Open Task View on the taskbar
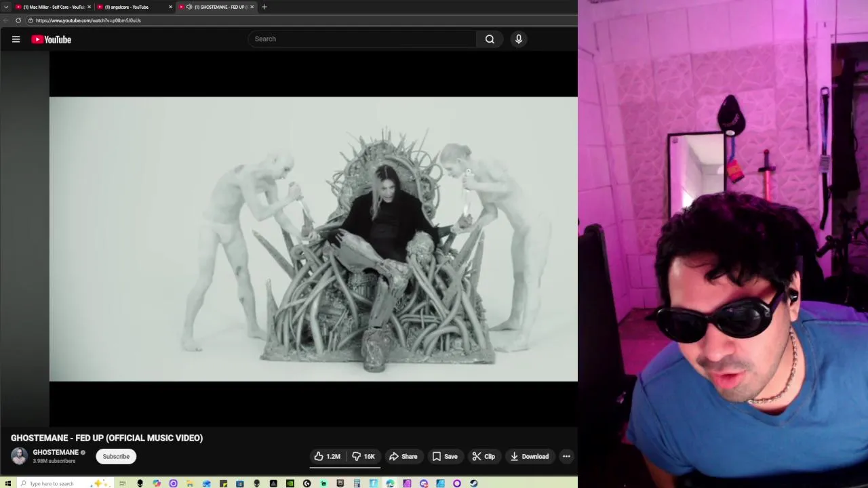 tap(122, 483)
